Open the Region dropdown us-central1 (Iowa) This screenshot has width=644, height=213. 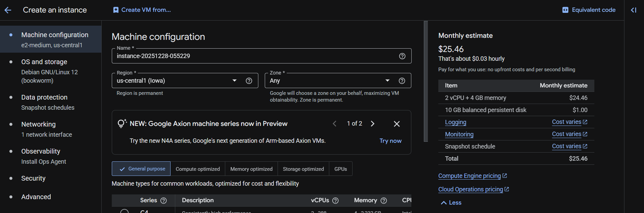[185, 81]
